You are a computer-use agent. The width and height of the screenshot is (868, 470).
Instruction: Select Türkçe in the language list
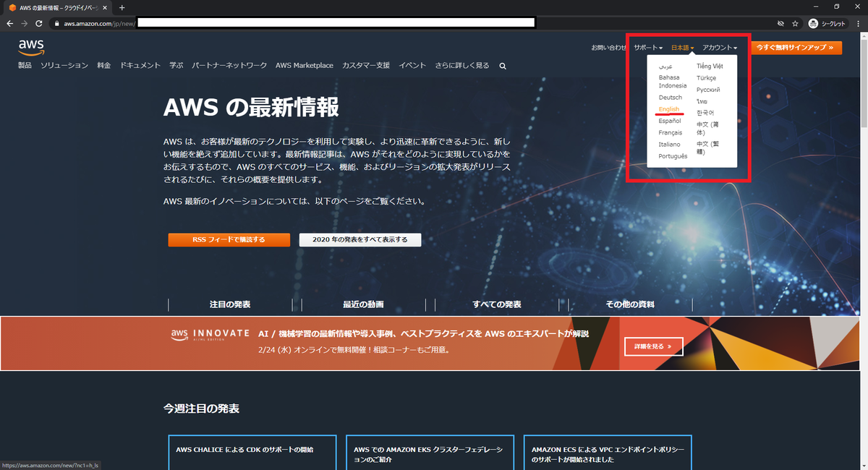(x=707, y=78)
